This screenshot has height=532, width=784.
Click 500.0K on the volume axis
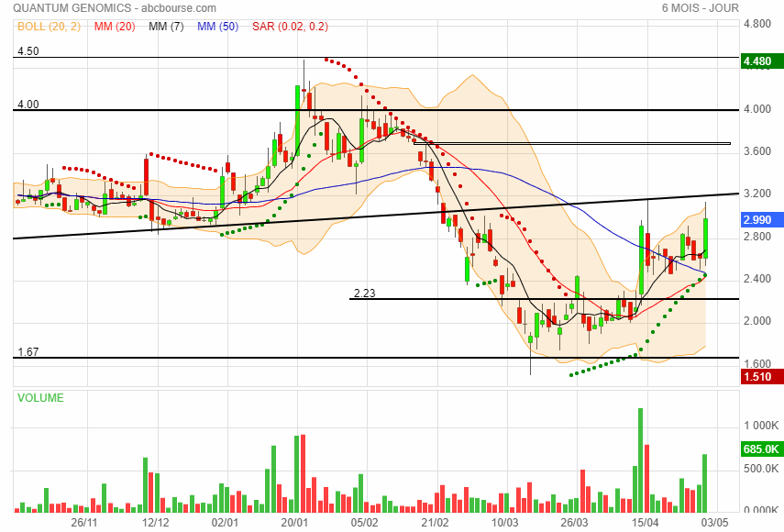[x=761, y=469]
